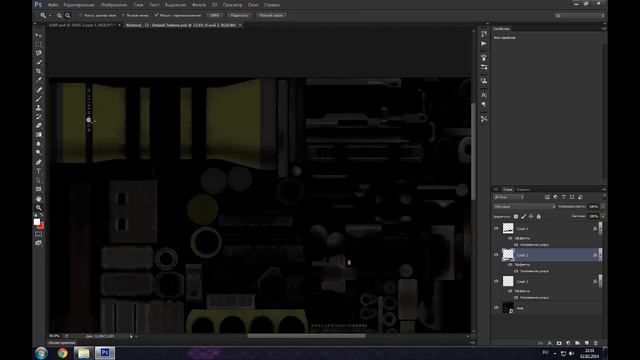Click the 100% zoom button
640x360 pixels.
[x=215, y=16]
